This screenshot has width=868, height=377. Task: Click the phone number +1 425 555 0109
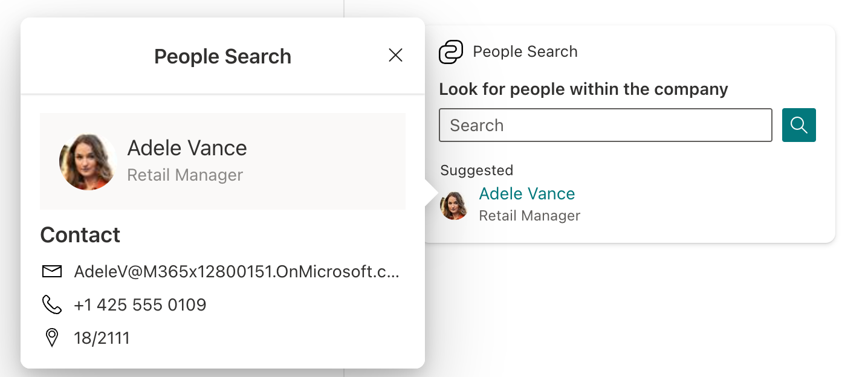[140, 304]
